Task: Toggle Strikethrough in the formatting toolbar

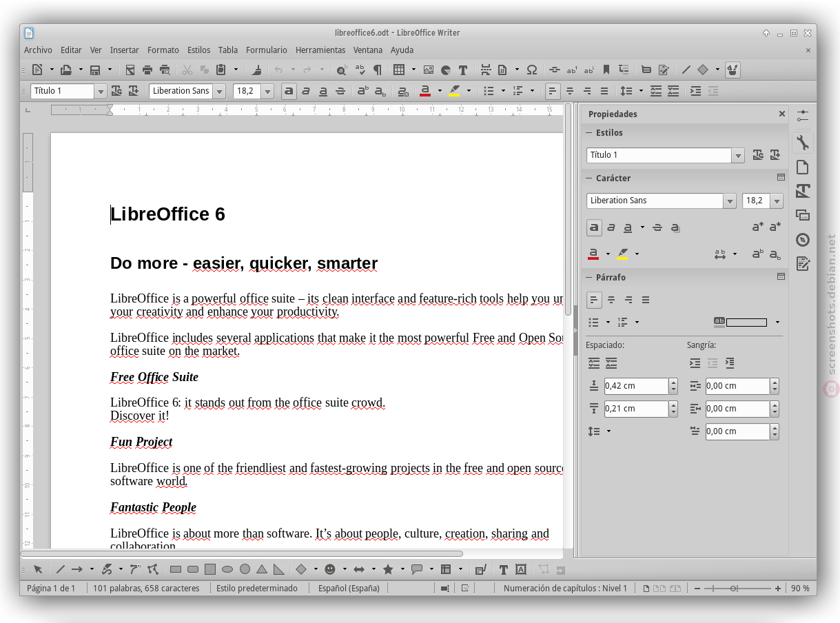Action: pos(340,91)
